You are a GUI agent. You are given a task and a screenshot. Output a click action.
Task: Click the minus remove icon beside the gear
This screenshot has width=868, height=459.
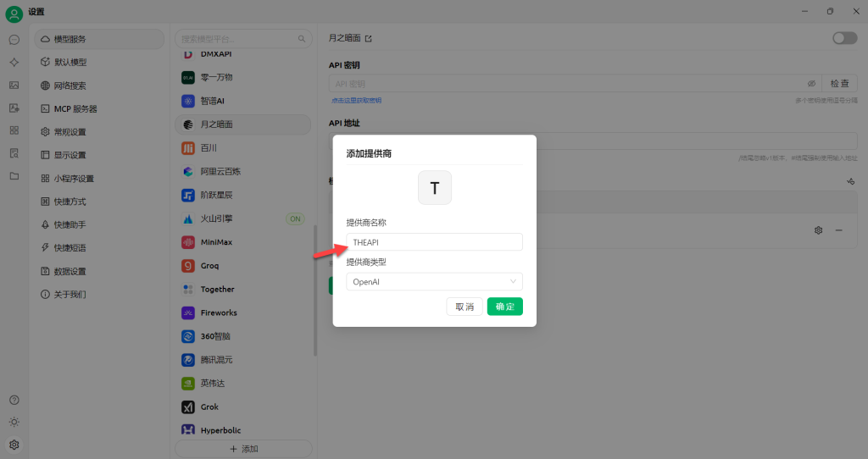click(838, 230)
